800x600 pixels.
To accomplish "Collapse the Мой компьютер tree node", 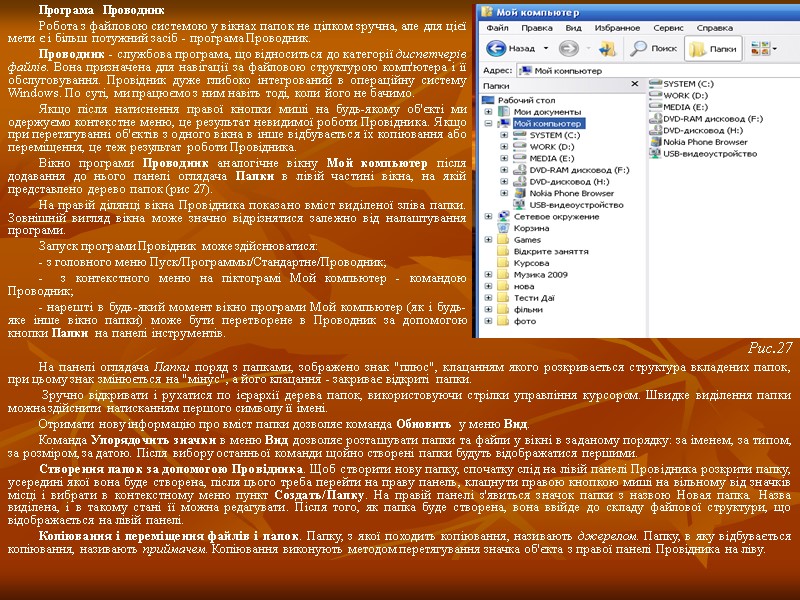I will pos(488,123).
